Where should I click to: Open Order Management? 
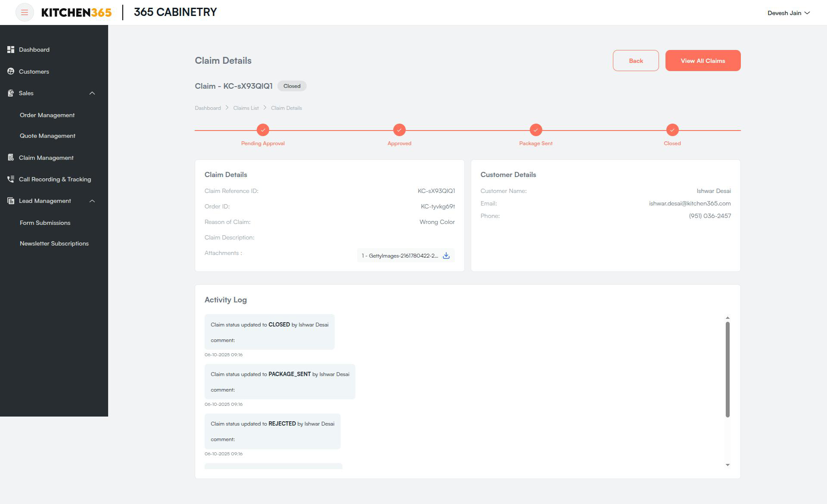[47, 115]
